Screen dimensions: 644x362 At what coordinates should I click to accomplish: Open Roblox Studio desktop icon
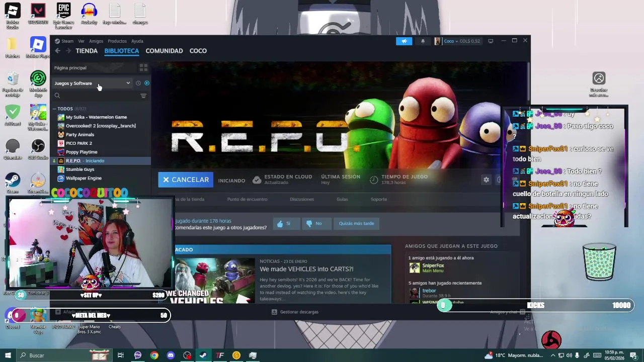(x=13, y=16)
